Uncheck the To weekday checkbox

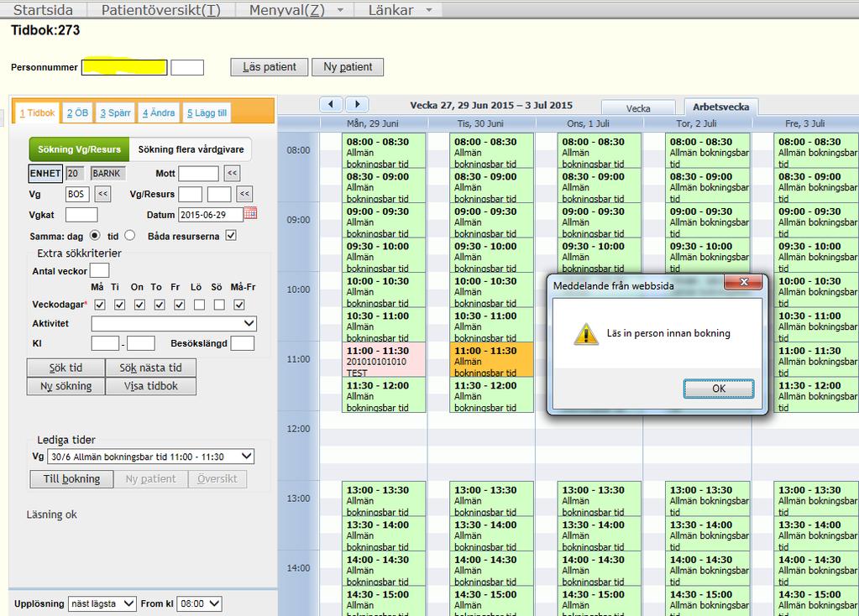[x=160, y=305]
